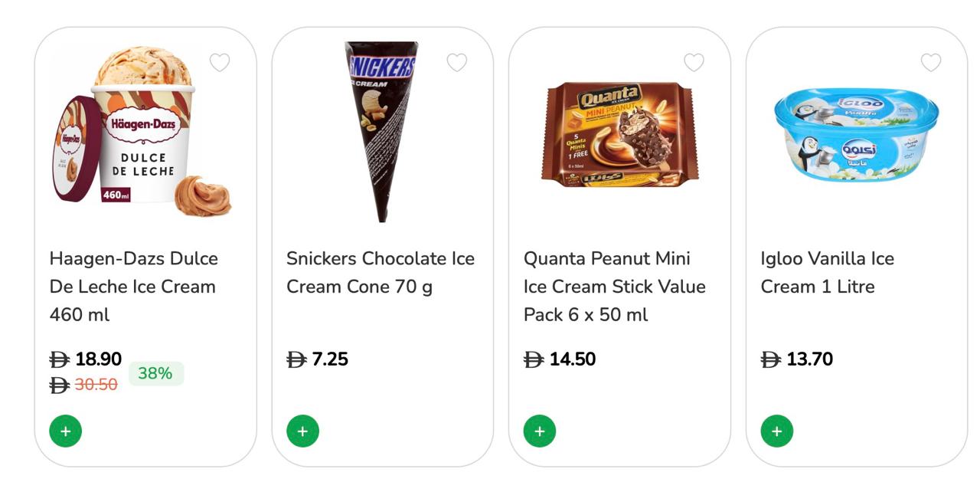980x492 pixels.
Task: Open the Quanta Mini Peanut pack image
Action: 619,135
